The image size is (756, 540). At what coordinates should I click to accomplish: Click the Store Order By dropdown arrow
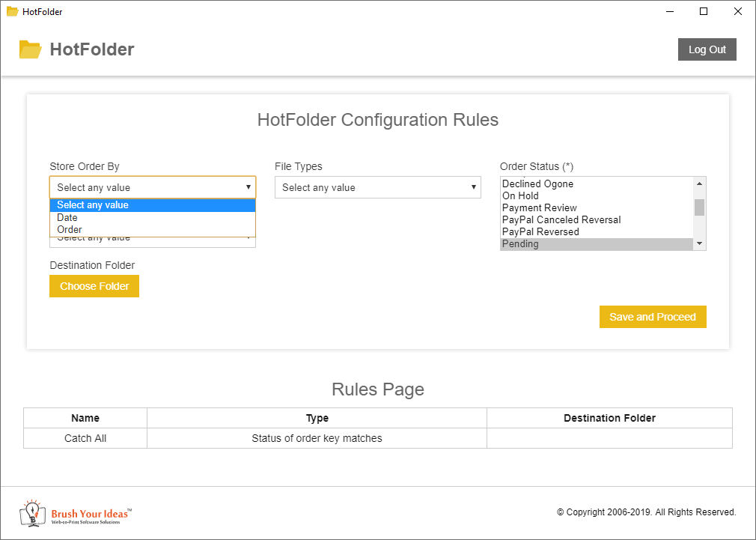coord(249,186)
